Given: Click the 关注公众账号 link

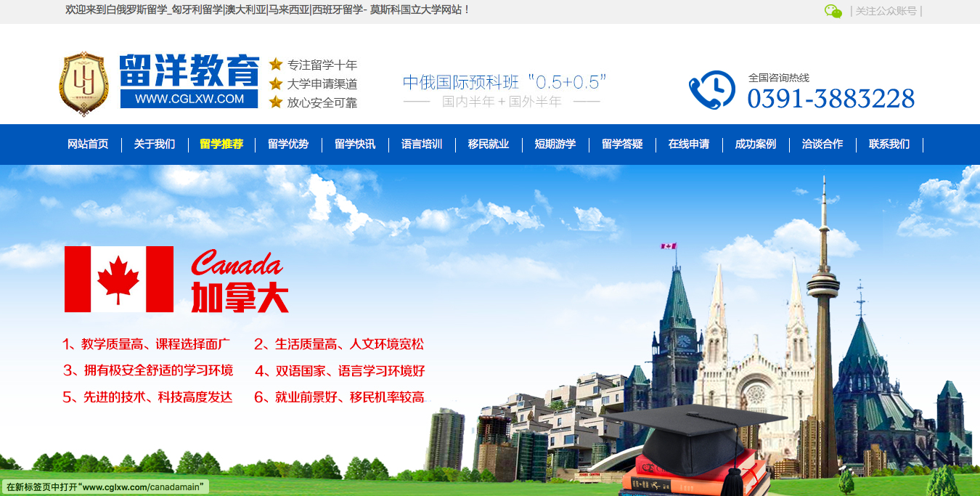Looking at the screenshot, I should pyautogui.click(x=886, y=11).
